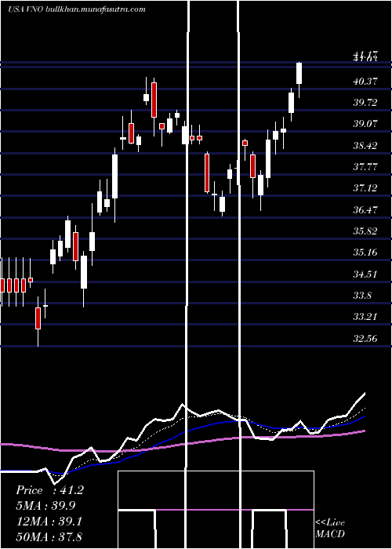Viewport: 392px width, 549px height.
Task: Click the '12MA : 39.1' readout
Action: [x=49, y=522]
